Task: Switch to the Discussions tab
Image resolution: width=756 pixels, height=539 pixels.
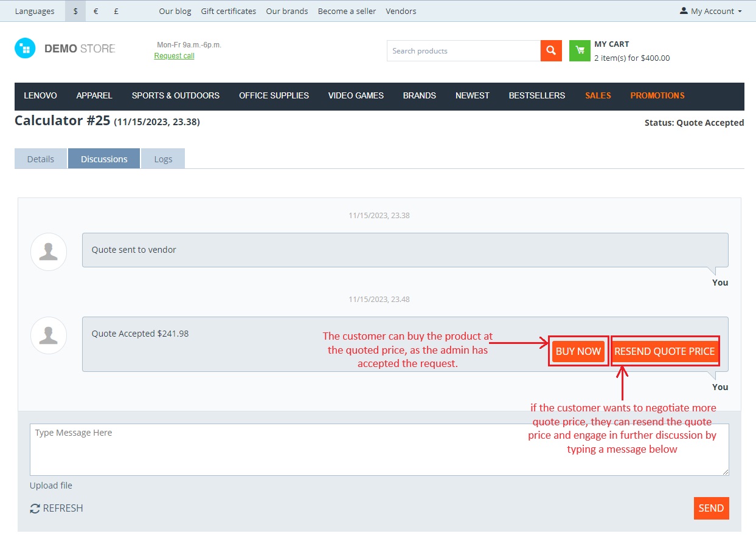Action: pos(104,159)
